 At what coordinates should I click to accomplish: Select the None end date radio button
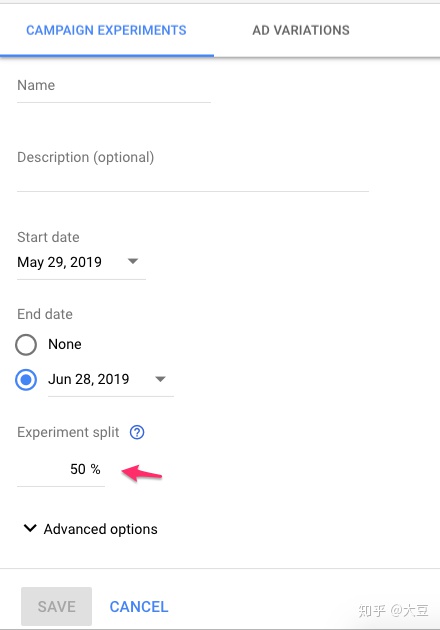[x=26, y=345]
